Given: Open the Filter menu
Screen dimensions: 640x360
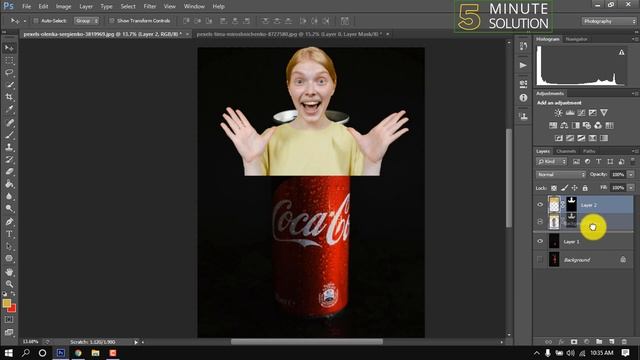Looking at the screenshot, I should [150, 7].
